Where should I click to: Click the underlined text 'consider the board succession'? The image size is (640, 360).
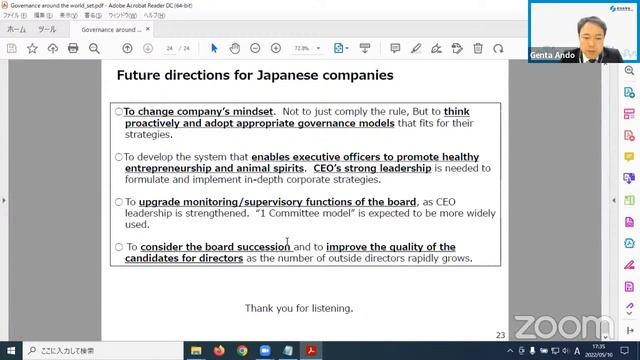click(215, 247)
